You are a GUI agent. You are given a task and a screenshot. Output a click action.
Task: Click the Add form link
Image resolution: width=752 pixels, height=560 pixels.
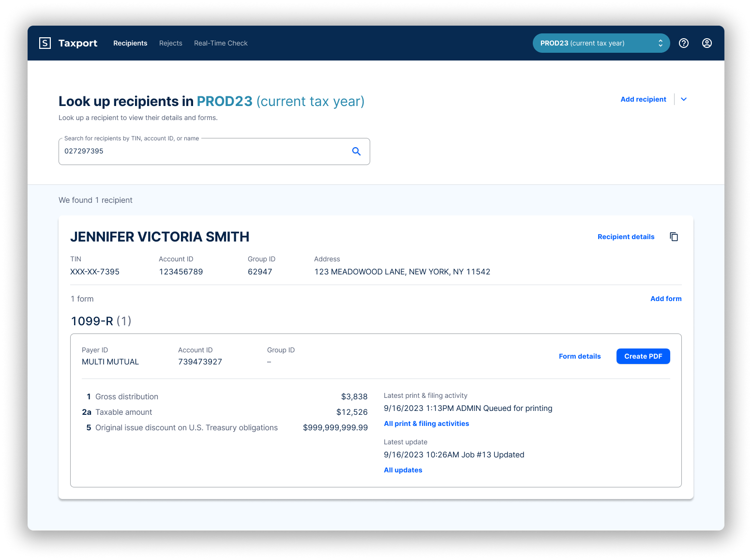tap(666, 299)
